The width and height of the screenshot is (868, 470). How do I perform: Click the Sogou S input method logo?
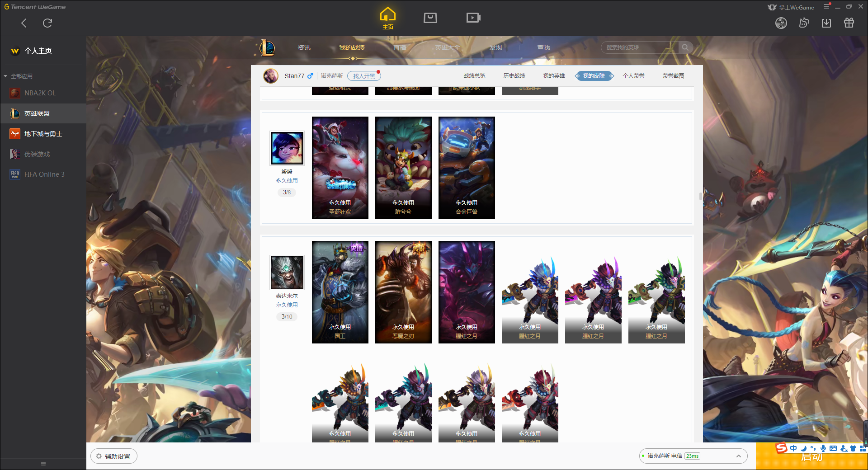point(781,448)
